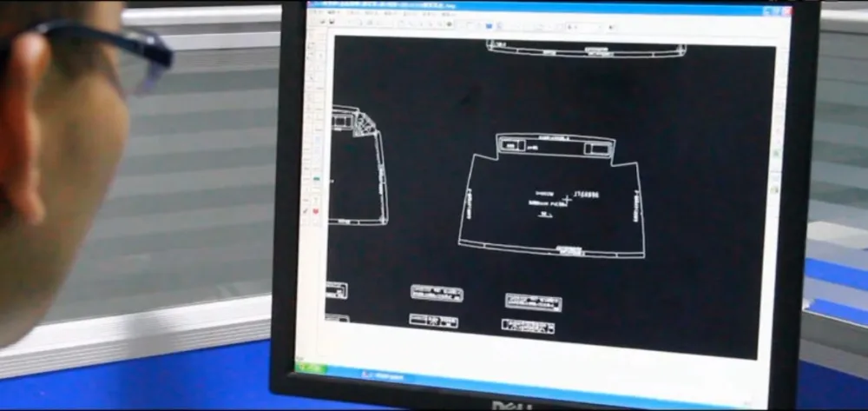Click the checkmark icon beside the red heart
The image size is (868, 411).
tap(306, 211)
